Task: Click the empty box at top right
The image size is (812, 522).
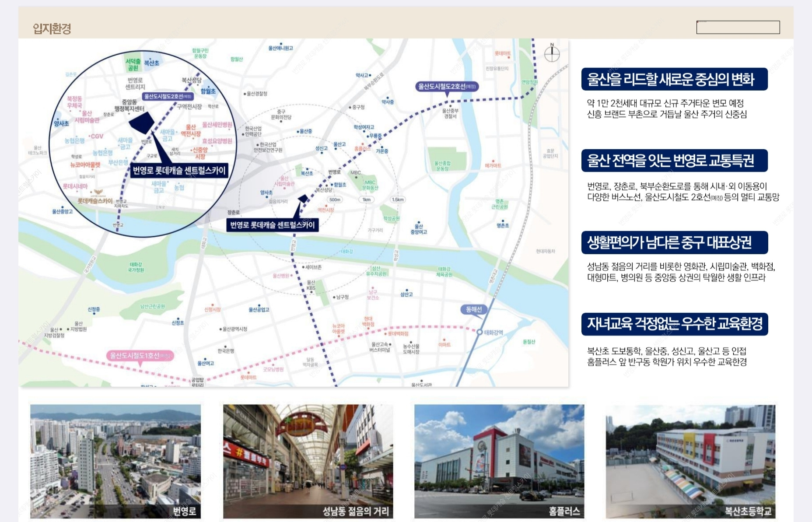Action: pos(738,27)
